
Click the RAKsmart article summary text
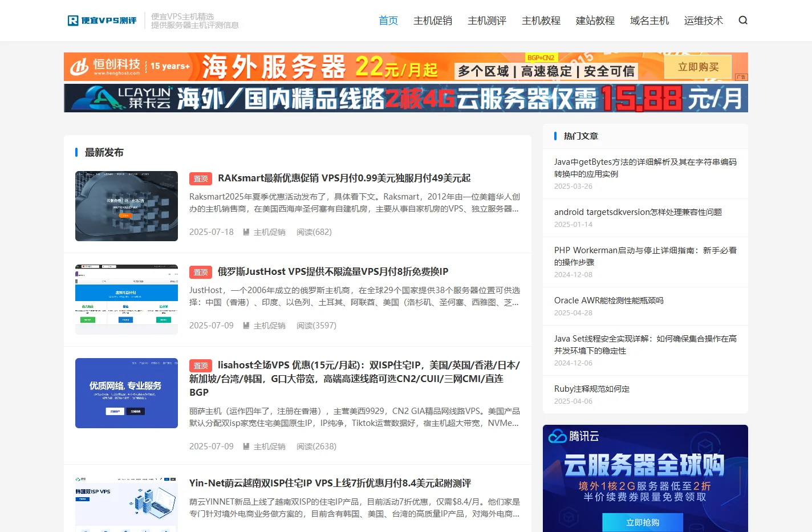[355, 202]
